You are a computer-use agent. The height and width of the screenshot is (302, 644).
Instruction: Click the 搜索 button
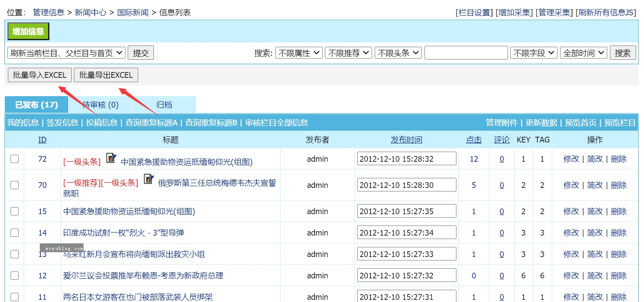(x=623, y=53)
